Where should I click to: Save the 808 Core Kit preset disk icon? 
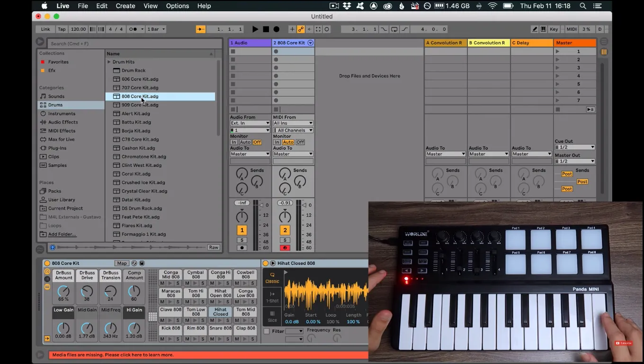[x=142, y=263]
